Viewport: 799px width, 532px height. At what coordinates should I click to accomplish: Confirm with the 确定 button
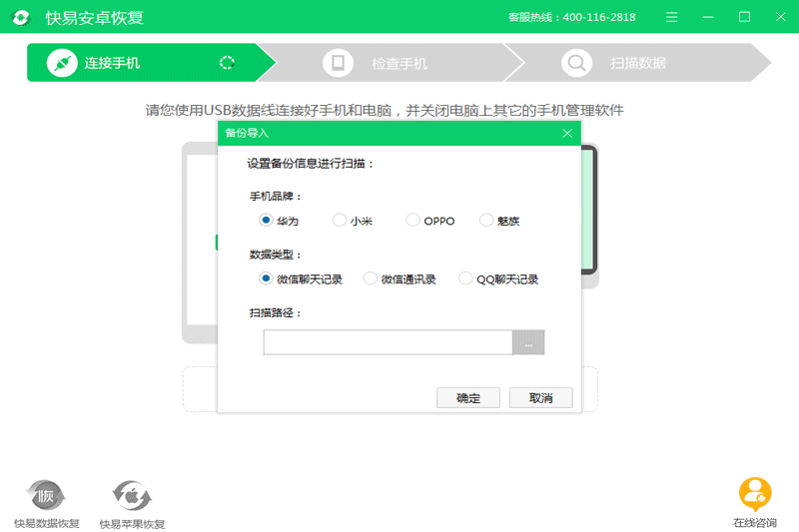click(468, 398)
